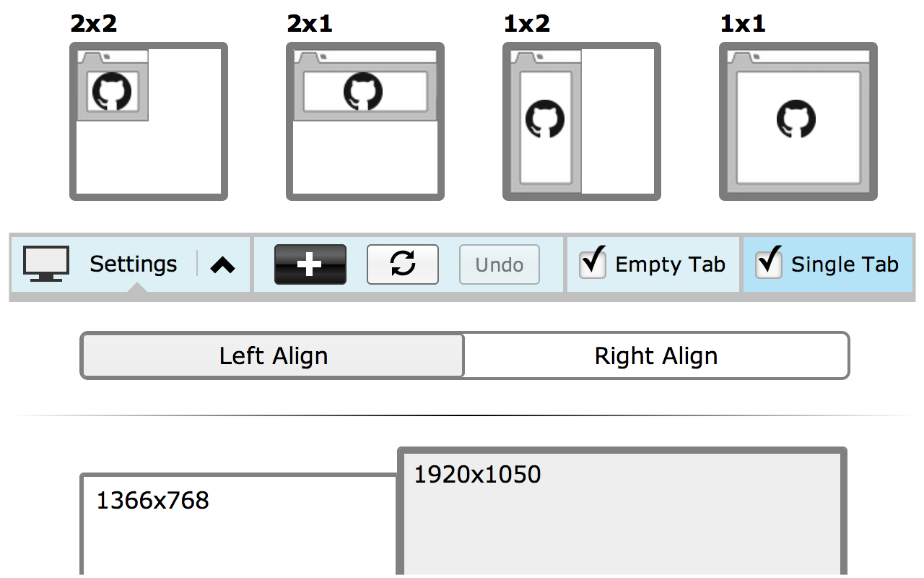The image size is (924, 578).
Task: Click the Undo button
Action: tap(499, 264)
